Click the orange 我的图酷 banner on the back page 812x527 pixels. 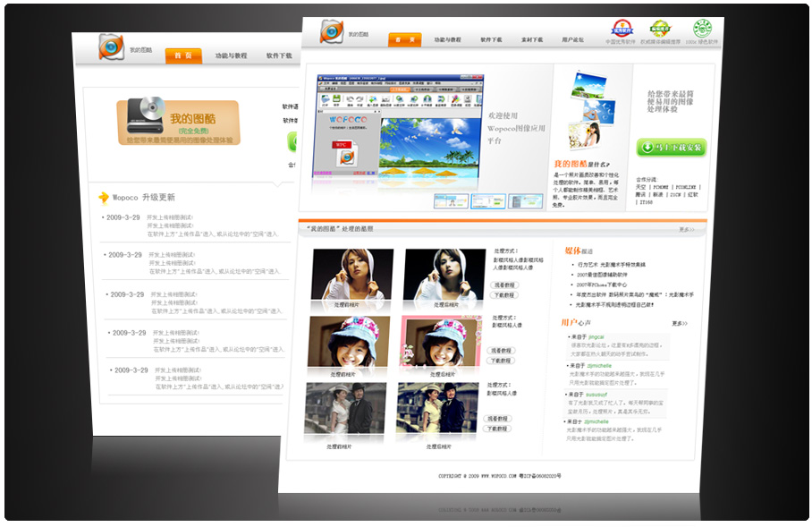click(178, 123)
